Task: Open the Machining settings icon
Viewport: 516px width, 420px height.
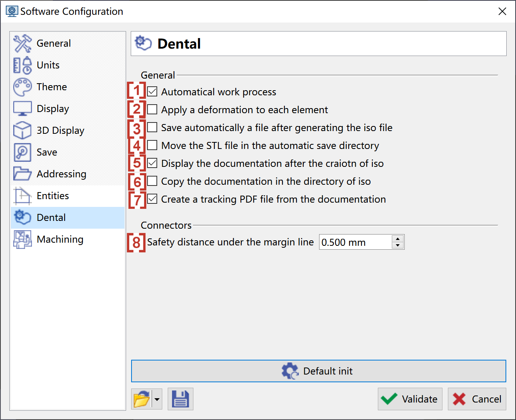Action: click(x=22, y=239)
